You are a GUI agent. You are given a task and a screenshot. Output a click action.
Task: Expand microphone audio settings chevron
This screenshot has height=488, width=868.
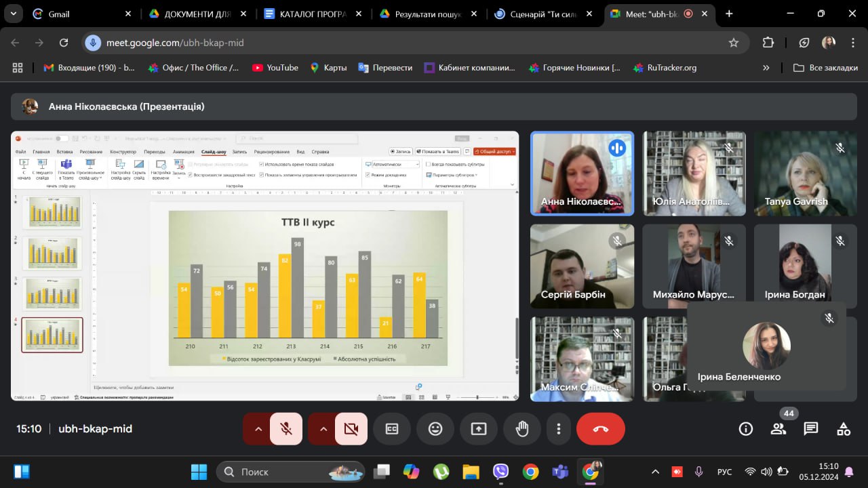pyautogui.click(x=258, y=428)
